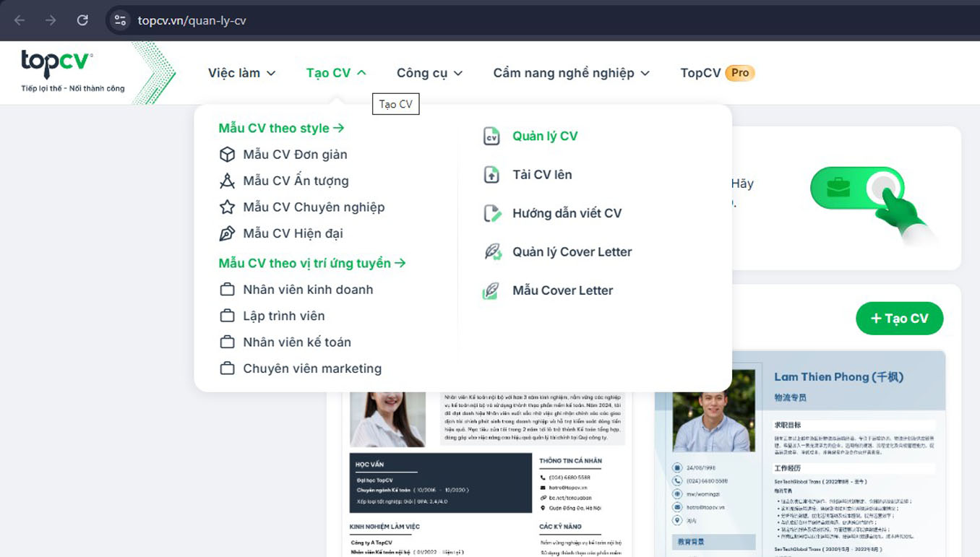Screen dimensions: 980x557
Task: Click the browser back arrow
Action: coord(20,20)
